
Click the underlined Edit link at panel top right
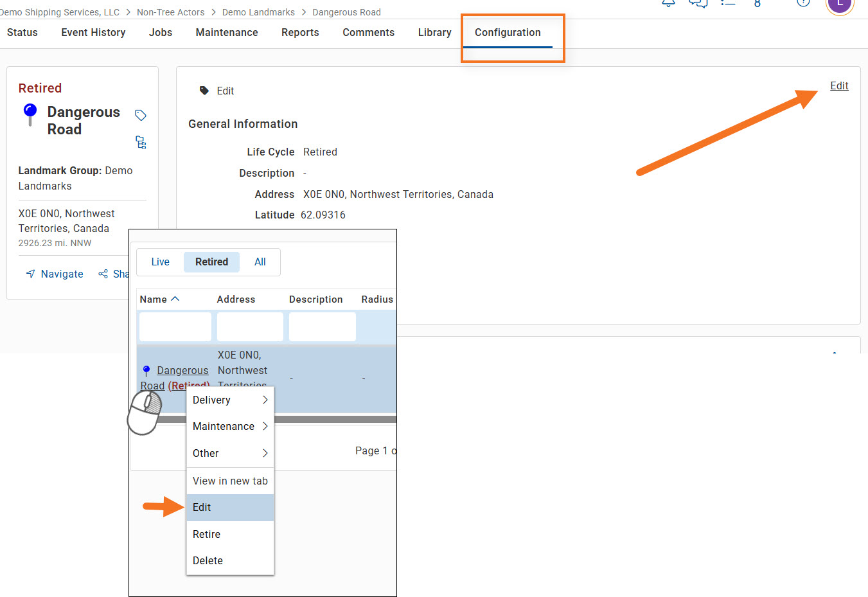pos(839,85)
